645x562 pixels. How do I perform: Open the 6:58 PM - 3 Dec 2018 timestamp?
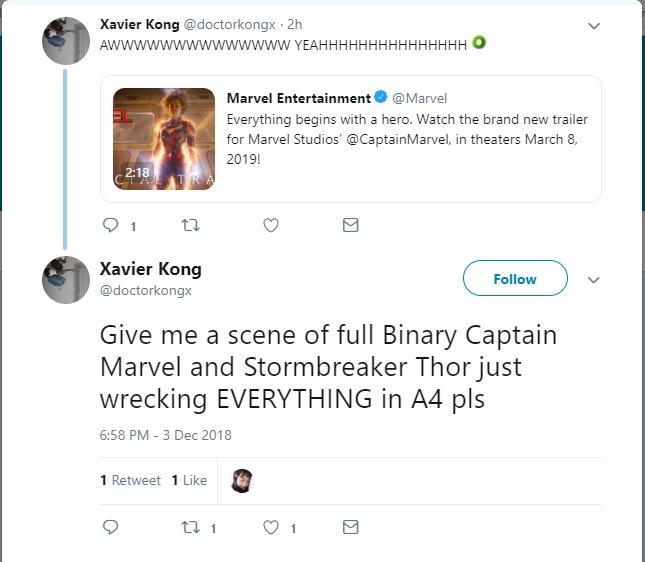(165, 435)
